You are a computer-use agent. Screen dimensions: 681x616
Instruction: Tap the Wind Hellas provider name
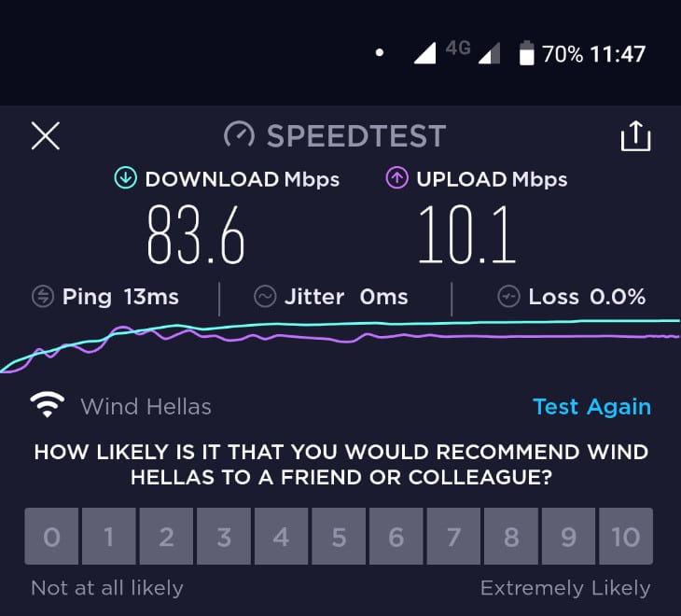[x=146, y=407]
